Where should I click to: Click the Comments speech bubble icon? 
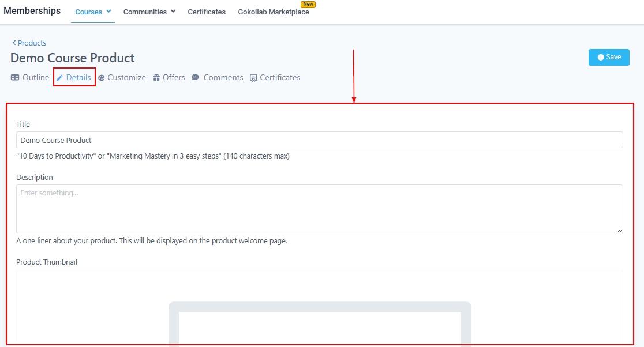(196, 77)
